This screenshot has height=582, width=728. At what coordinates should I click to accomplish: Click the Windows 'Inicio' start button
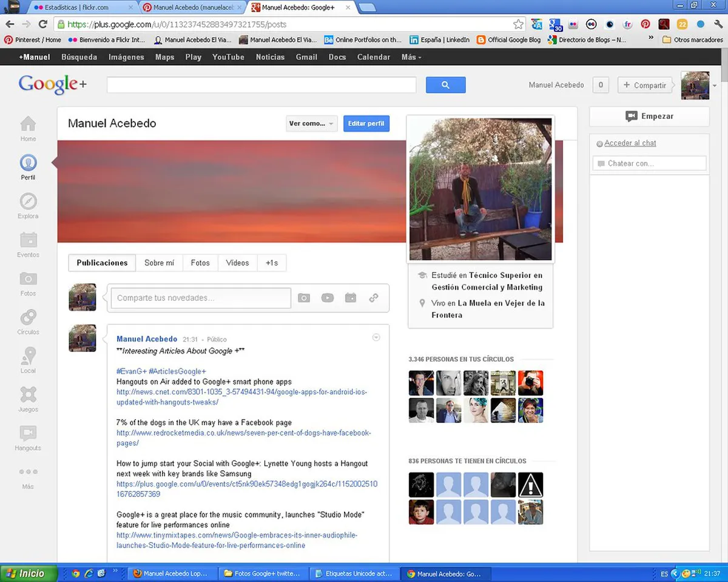tap(28, 573)
